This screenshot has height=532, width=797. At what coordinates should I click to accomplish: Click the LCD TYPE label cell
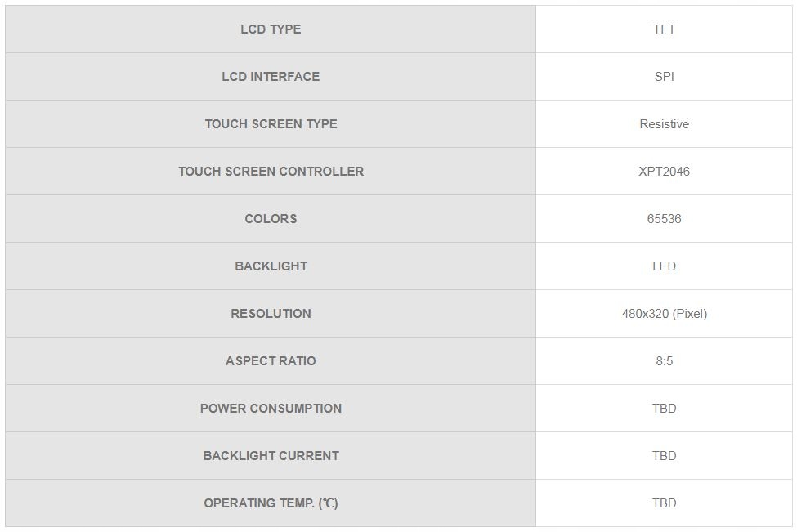tap(271, 29)
